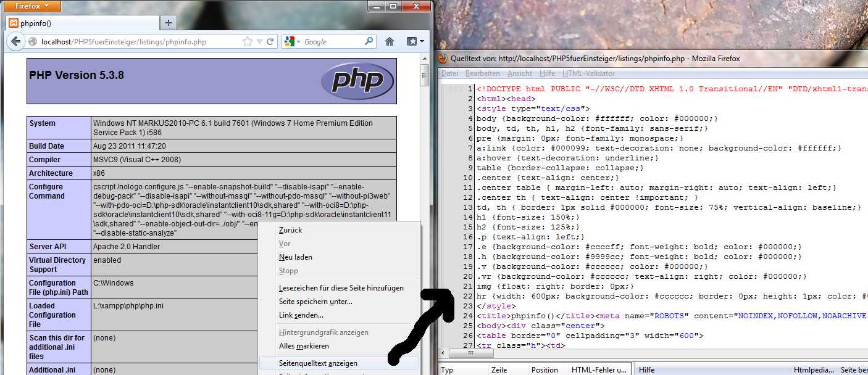The width and height of the screenshot is (868, 375).
Task: Click the PHP logo image
Action: tap(357, 81)
